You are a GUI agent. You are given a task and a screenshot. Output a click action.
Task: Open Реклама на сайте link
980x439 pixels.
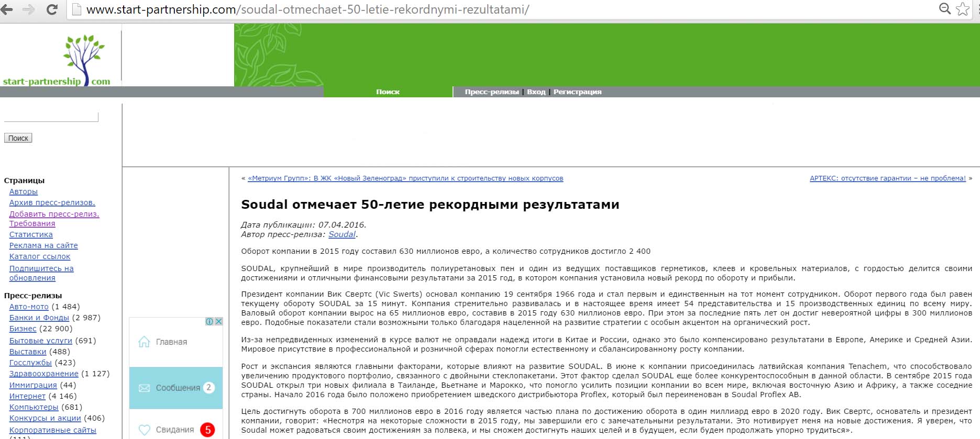click(43, 245)
